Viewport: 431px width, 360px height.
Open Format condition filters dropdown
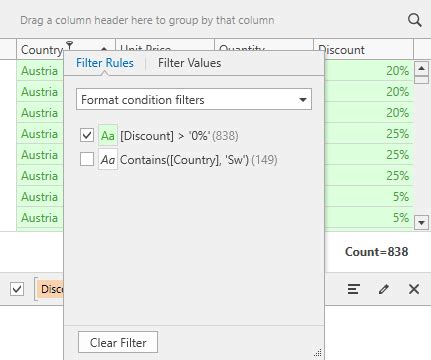coord(194,99)
